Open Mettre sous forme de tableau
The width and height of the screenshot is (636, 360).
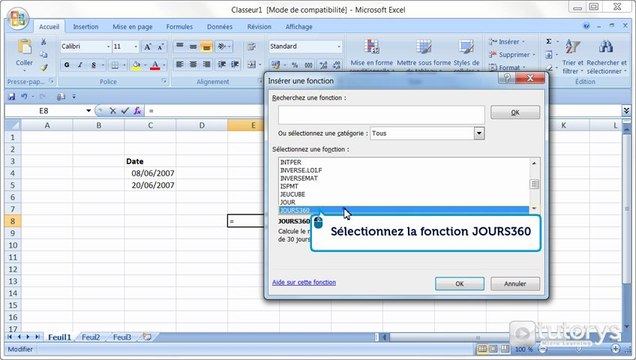point(424,55)
